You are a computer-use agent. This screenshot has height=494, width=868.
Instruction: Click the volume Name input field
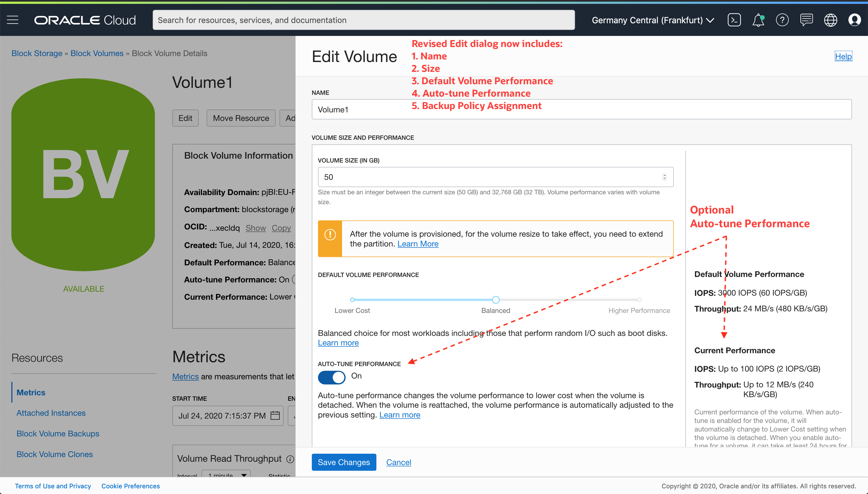click(x=582, y=109)
